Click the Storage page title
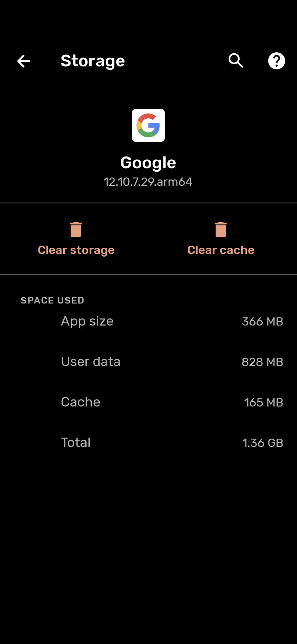297x644 pixels. click(92, 61)
